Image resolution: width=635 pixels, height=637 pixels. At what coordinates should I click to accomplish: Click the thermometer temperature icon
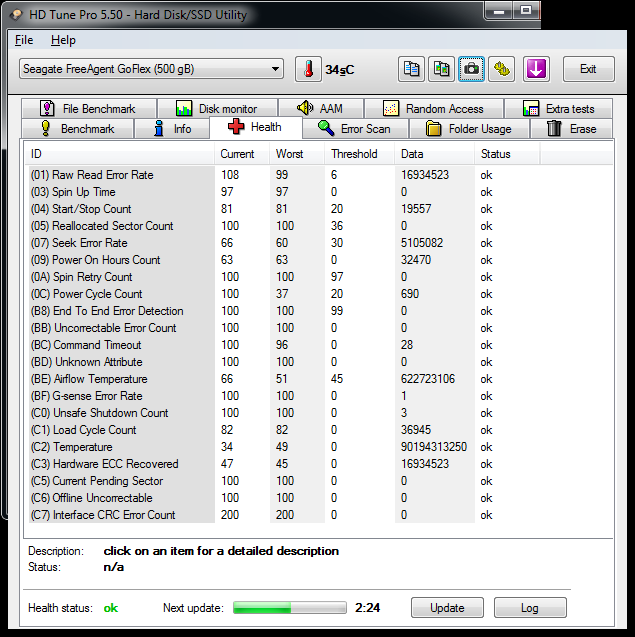308,69
